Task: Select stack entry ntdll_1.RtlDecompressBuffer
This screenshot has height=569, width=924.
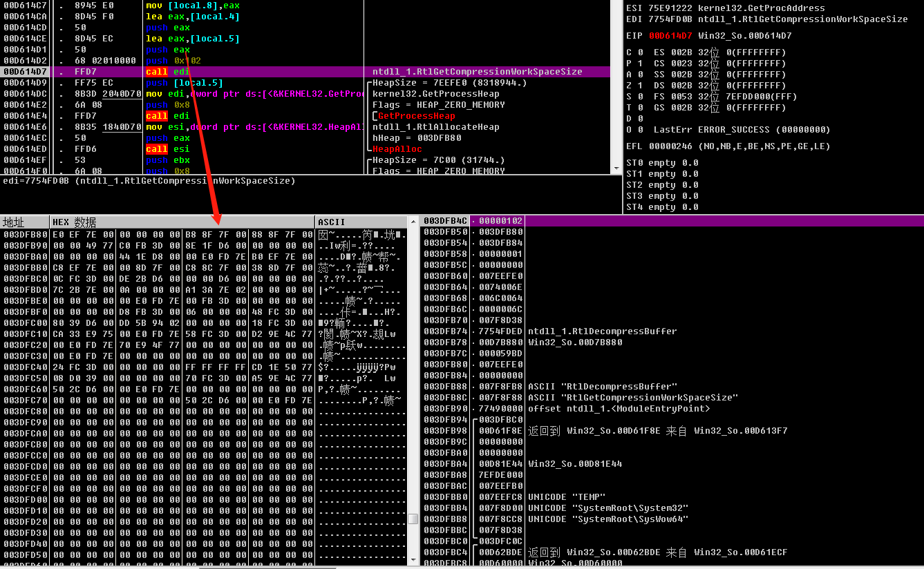Action: [602, 331]
